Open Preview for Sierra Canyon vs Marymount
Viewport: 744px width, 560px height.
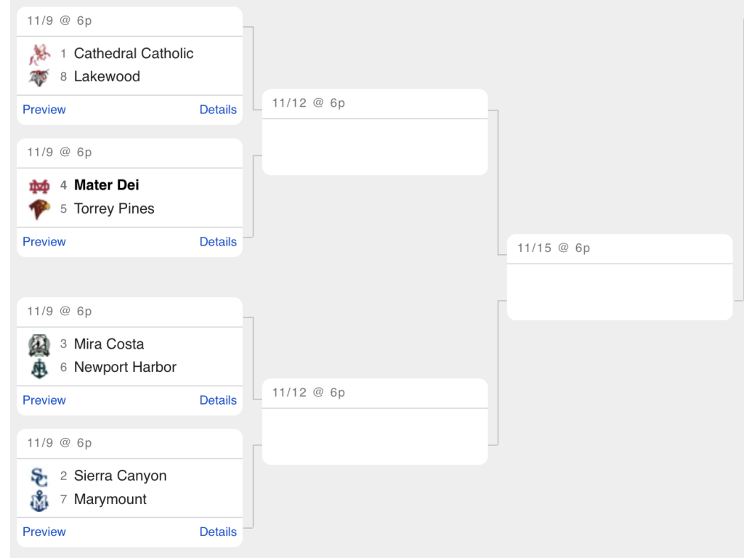[44, 532]
